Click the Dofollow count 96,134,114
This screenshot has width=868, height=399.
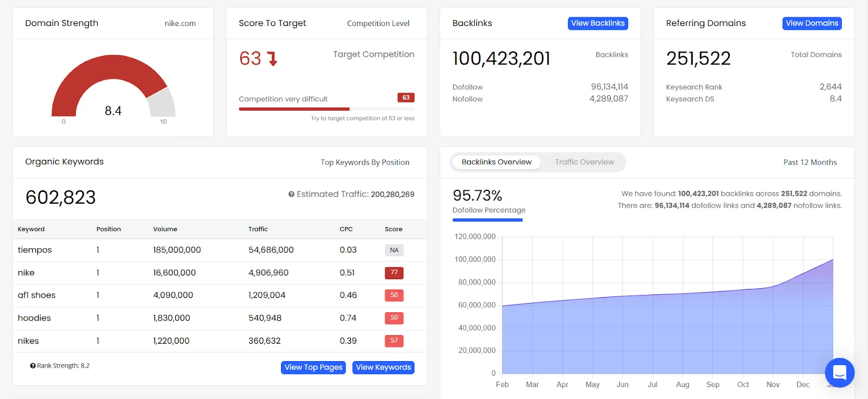coord(609,87)
